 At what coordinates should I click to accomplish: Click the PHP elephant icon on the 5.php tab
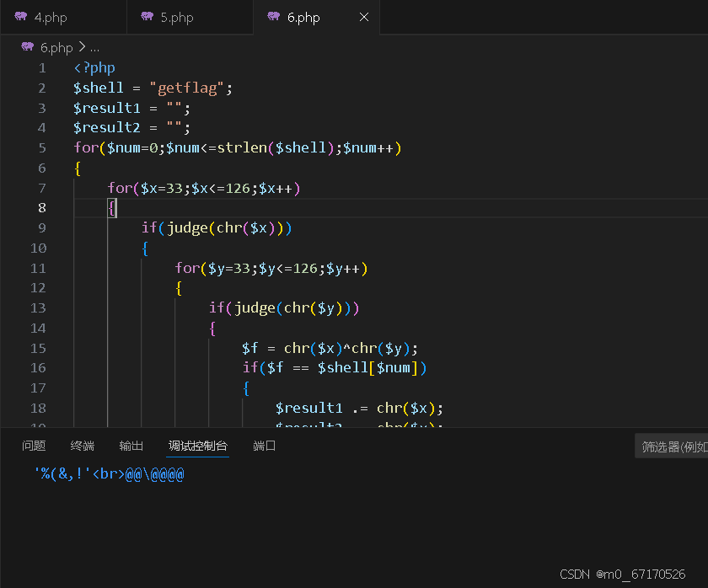click(x=148, y=16)
